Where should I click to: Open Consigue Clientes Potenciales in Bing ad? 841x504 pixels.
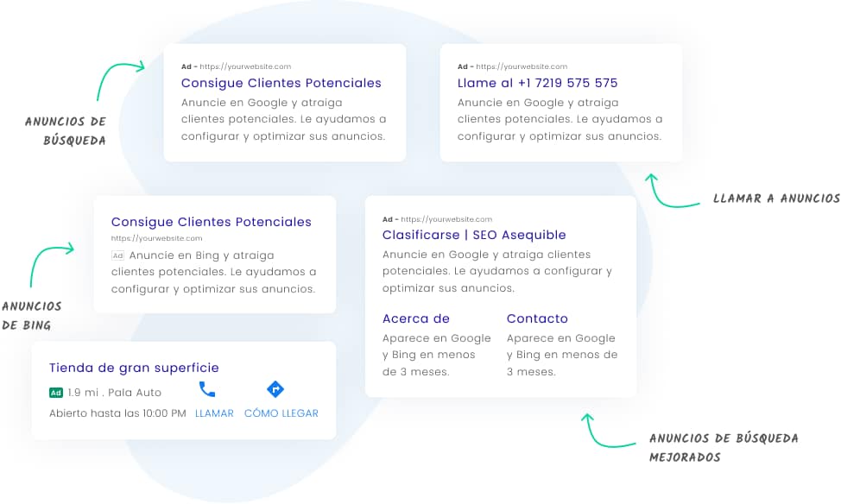tap(212, 222)
